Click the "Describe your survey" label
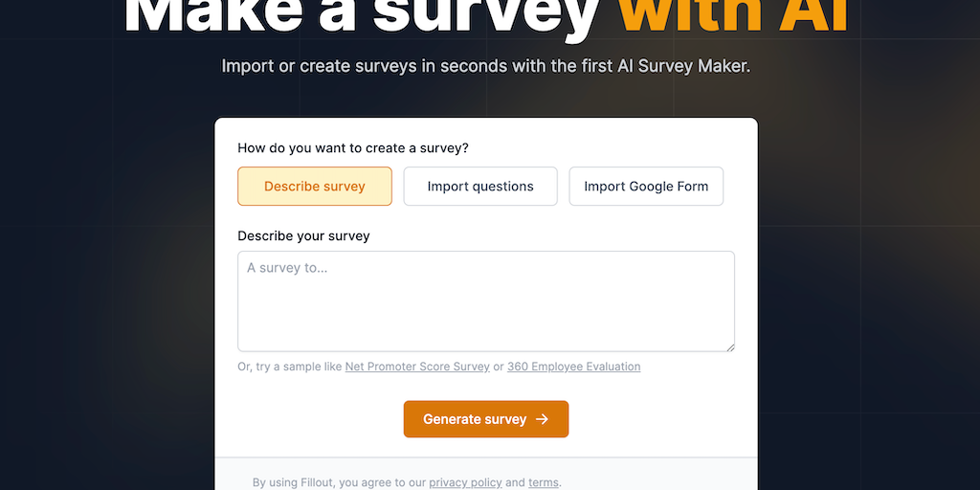 click(303, 235)
